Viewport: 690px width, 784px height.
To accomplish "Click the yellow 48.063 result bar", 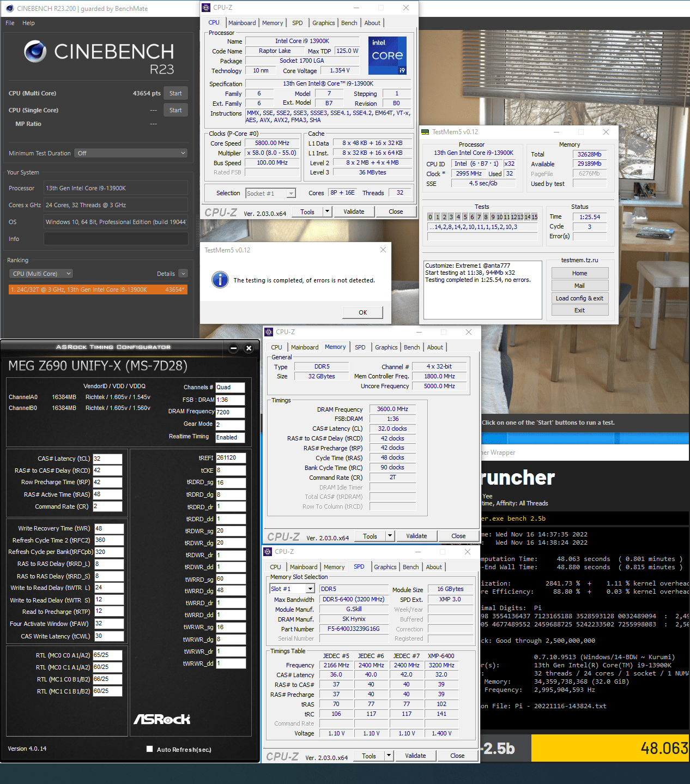I will point(610,748).
